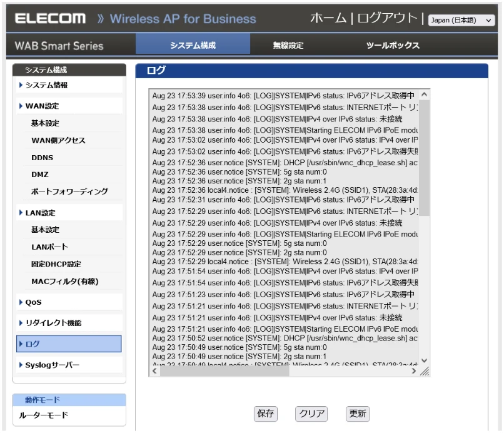Click log line 17:50:52 DHCP entry

[x=285, y=339]
